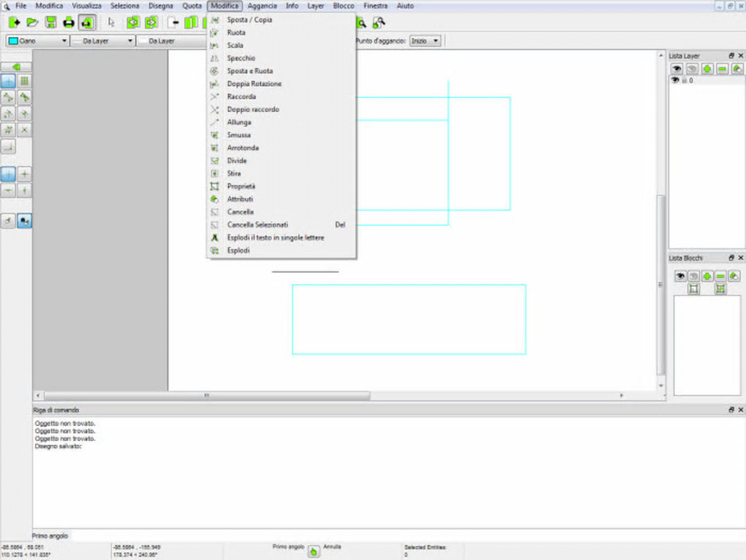Click set relative zero icon

[x=8, y=221]
